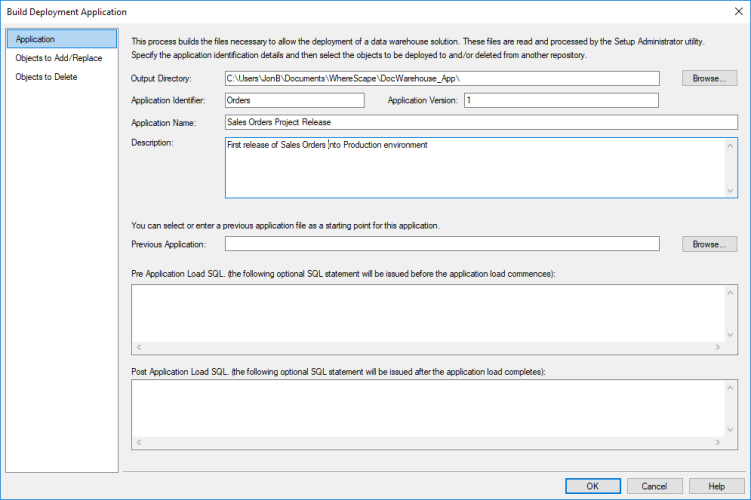Select the Application page in left panel
The width and height of the screenshot is (751, 500).
62,39
